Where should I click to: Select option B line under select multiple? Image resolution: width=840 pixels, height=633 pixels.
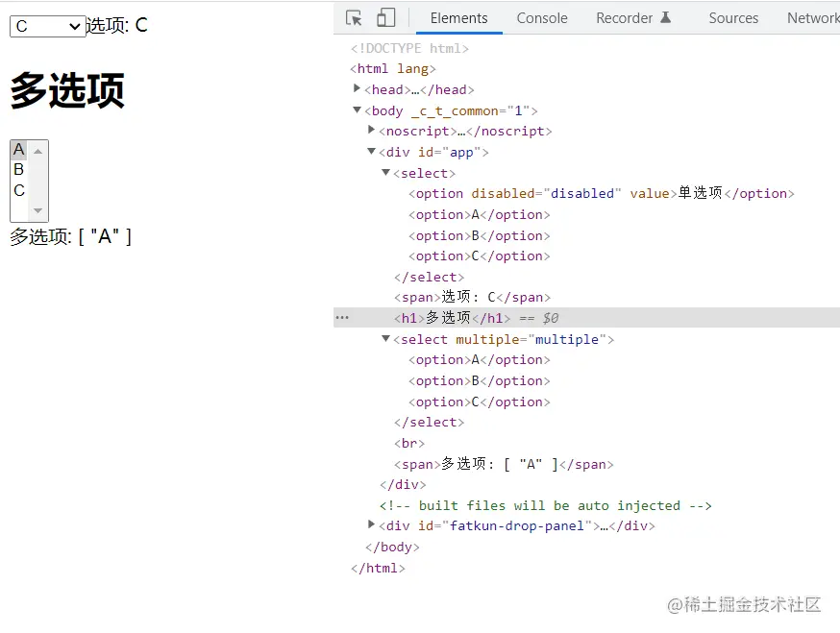point(479,380)
